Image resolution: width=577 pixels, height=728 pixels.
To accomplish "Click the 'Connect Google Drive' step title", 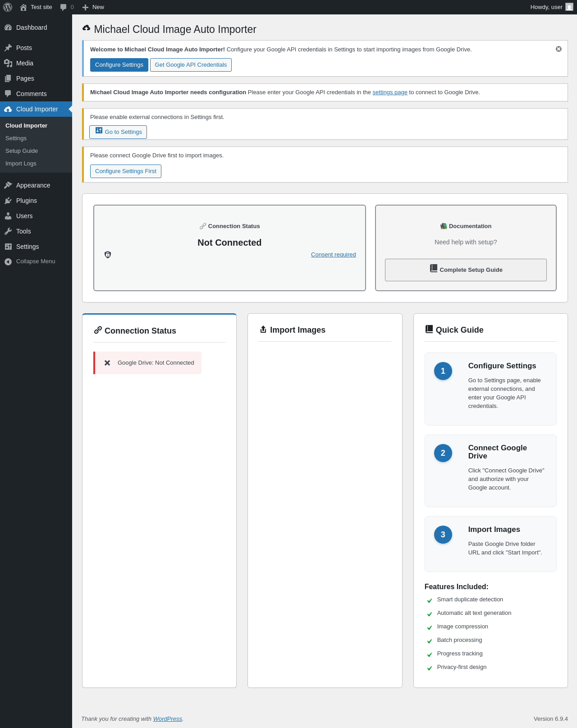I will click(x=498, y=452).
